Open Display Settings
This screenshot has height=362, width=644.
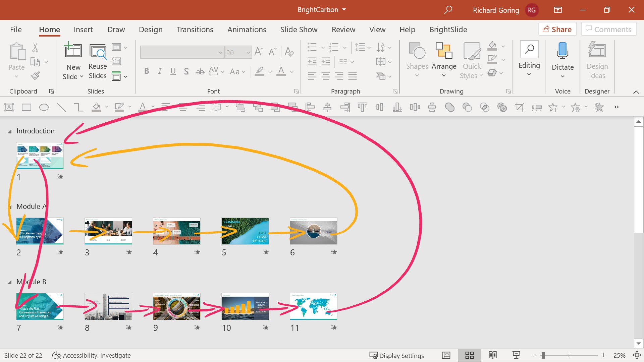click(397, 355)
